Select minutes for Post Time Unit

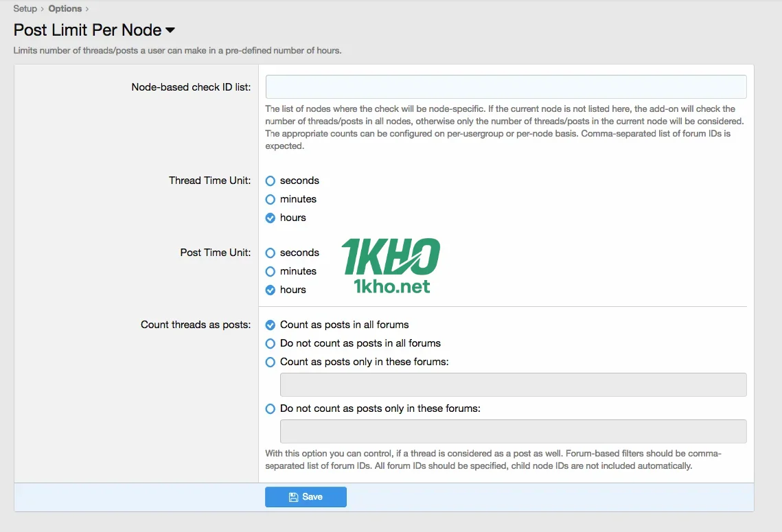[x=271, y=271]
